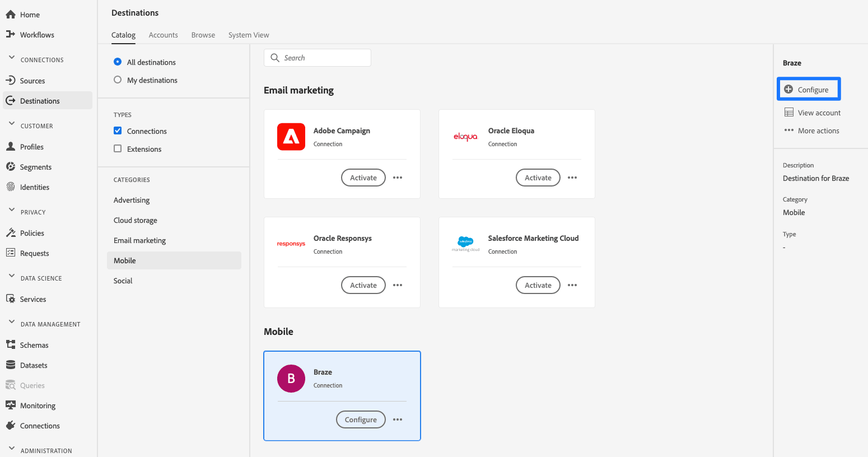The height and width of the screenshot is (457, 868).
Task: Switch to the System View tab
Action: pyautogui.click(x=249, y=35)
